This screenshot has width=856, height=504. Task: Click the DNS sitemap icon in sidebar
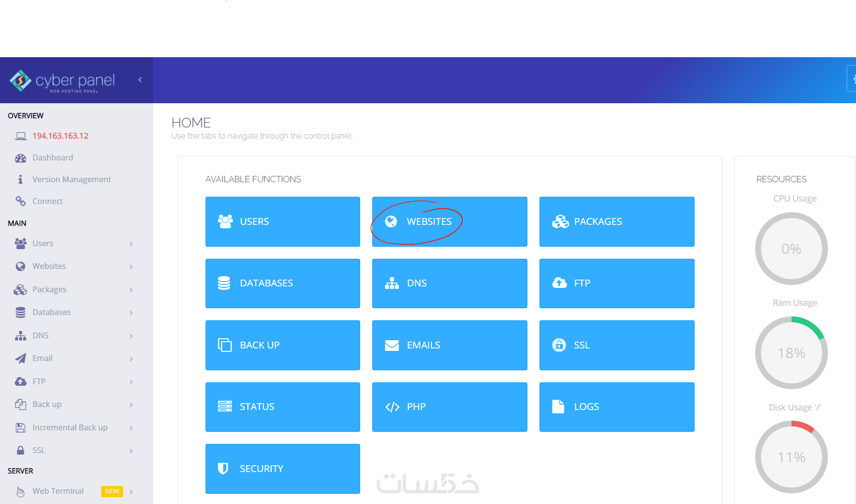[x=20, y=335]
